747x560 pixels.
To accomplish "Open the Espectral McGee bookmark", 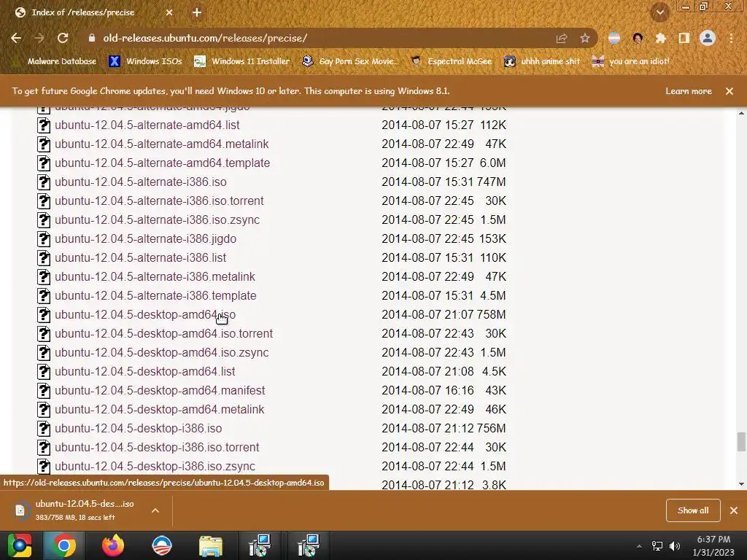I will point(451,61).
